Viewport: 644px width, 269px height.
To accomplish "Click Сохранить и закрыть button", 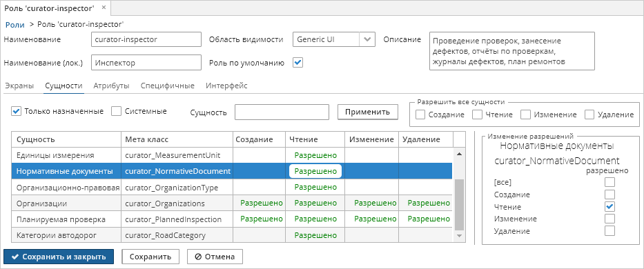I will click(58, 257).
